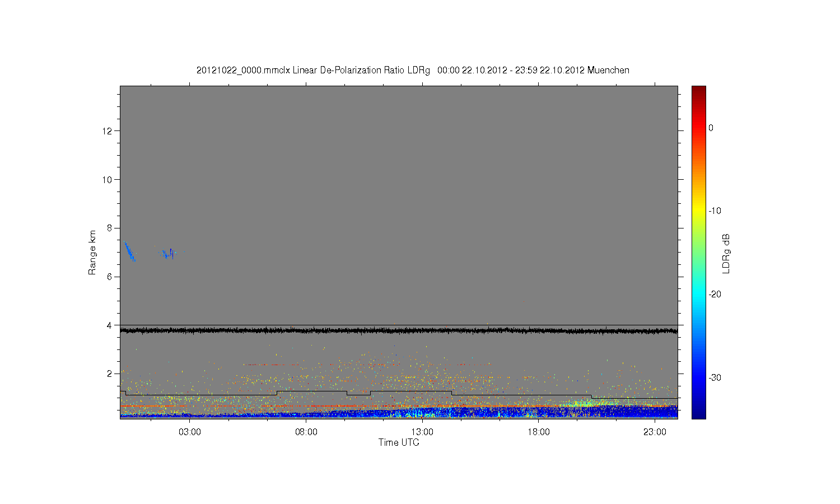Viewport: 840px width, 504px height.
Task: Click the colorbar value -30
Action: click(x=715, y=377)
